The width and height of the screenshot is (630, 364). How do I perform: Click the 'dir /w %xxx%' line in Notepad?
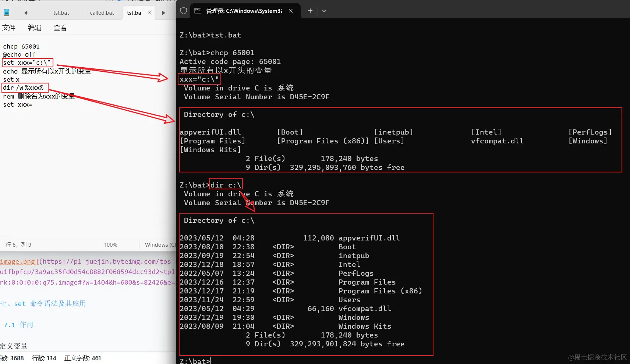23,88
